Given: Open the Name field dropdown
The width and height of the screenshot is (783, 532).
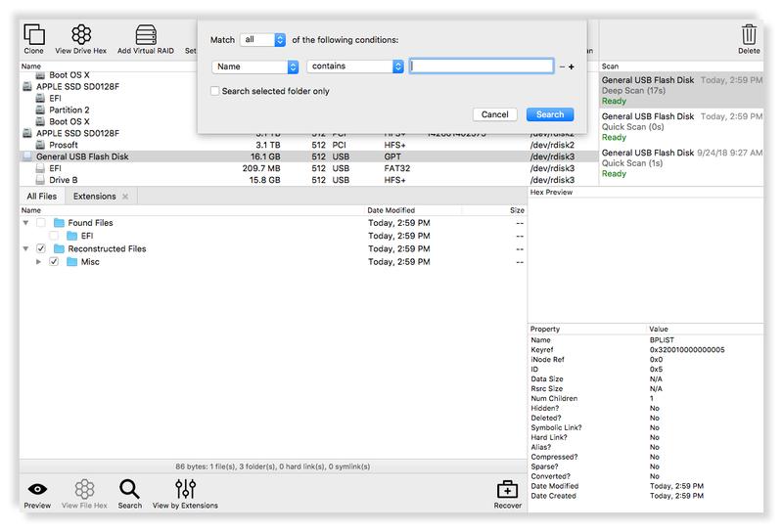Looking at the screenshot, I should [254, 66].
